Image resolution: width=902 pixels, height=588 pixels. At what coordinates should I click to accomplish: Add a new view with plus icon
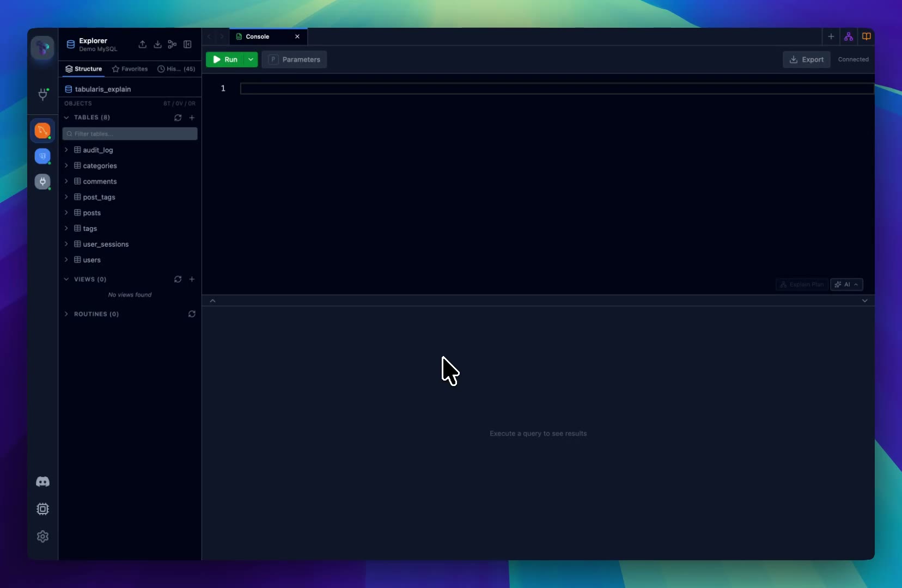pyautogui.click(x=192, y=279)
